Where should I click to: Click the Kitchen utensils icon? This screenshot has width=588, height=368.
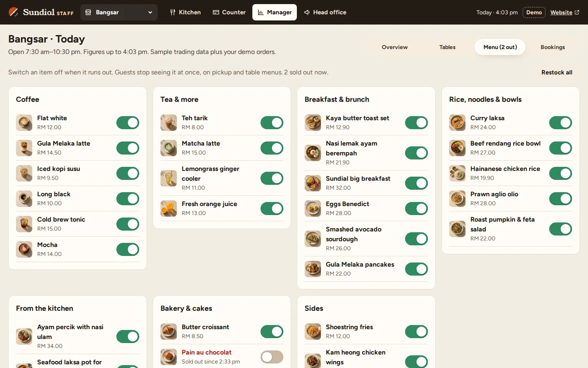(173, 12)
